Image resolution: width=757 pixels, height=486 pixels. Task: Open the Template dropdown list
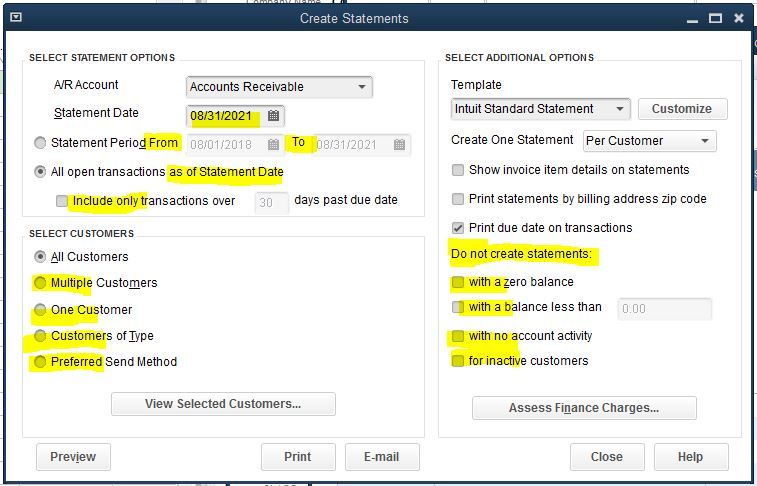tap(620, 109)
